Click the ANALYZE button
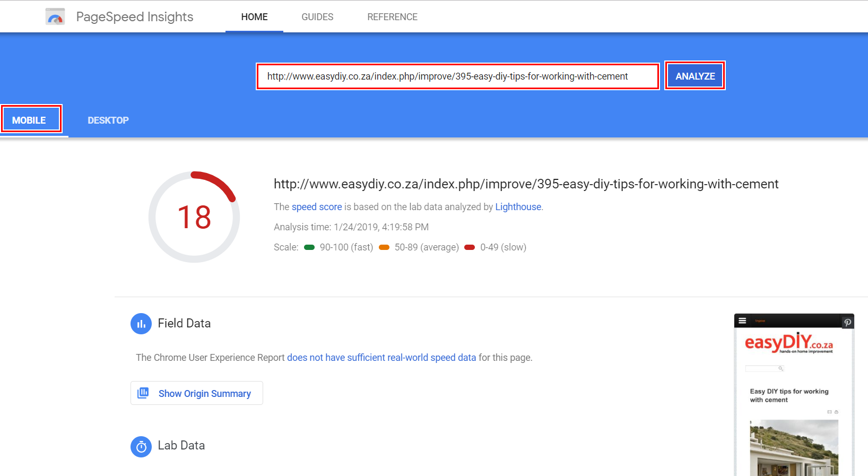 [x=695, y=76]
